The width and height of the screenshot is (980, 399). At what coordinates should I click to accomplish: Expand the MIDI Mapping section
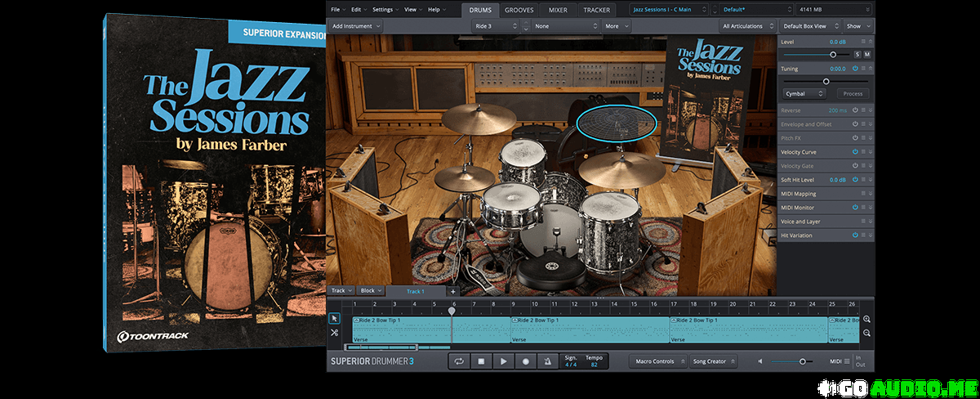point(871,194)
